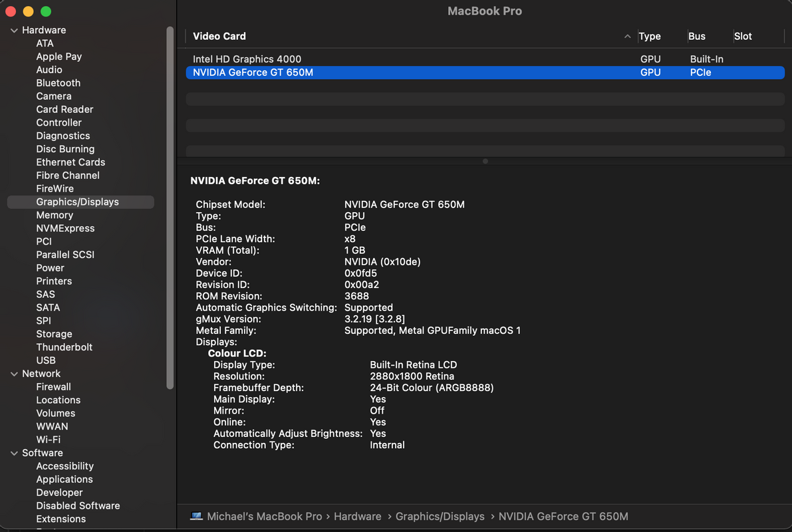Select NVMExpress item
Image resolution: width=792 pixels, height=532 pixels.
(x=65, y=228)
